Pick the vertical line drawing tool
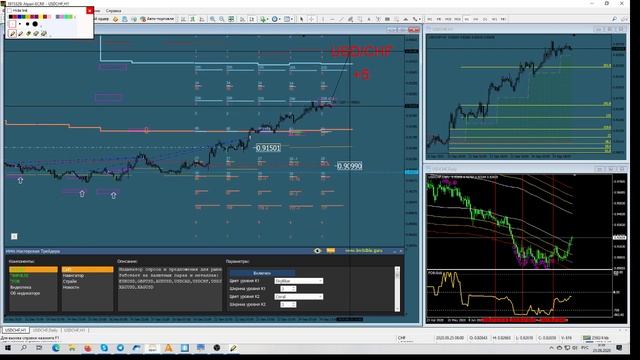 pos(323,19)
